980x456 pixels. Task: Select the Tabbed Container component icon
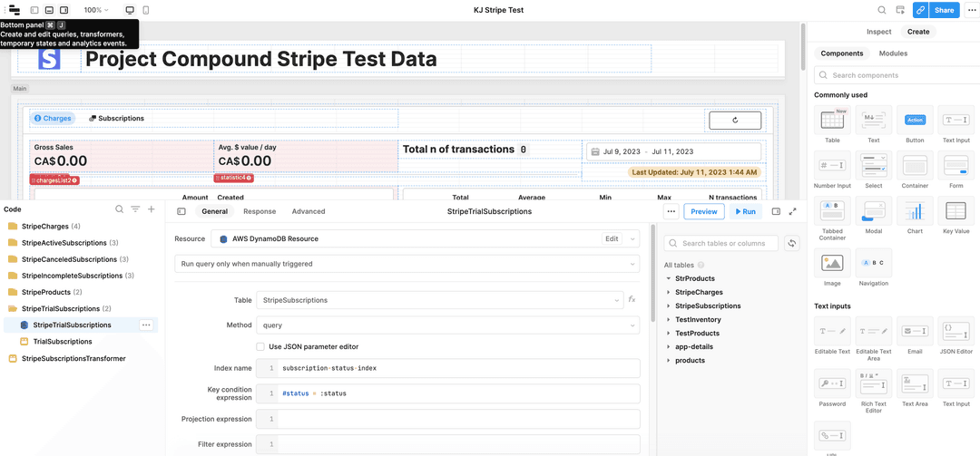click(x=832, y=211)
